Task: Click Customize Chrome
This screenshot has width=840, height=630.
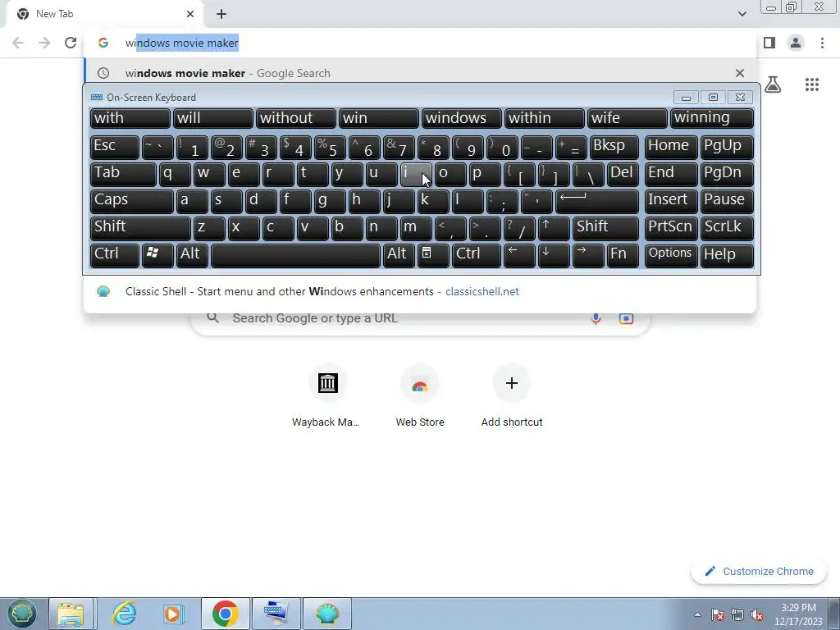Action: click(x=759, y=571)
